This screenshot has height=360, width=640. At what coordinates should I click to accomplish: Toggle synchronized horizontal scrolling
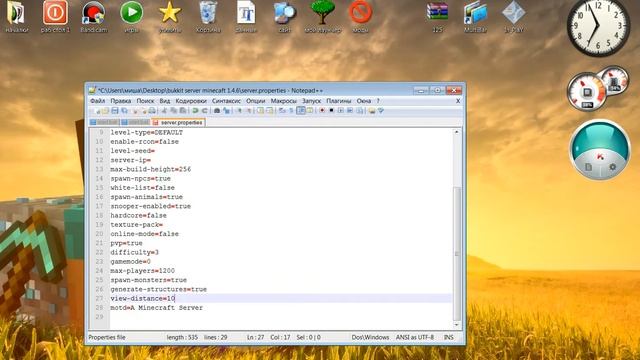[x=269, y=111]
